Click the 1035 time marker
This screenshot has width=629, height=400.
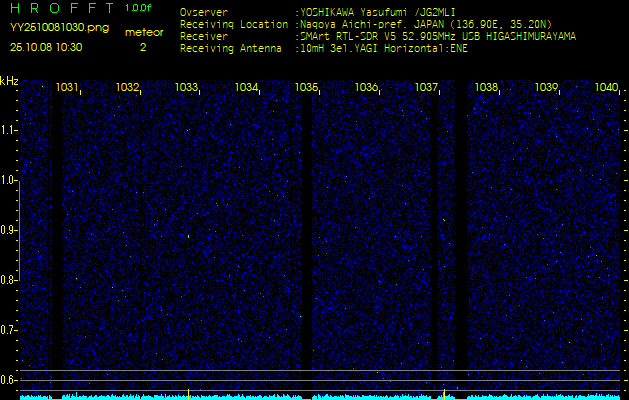[306, 88]
